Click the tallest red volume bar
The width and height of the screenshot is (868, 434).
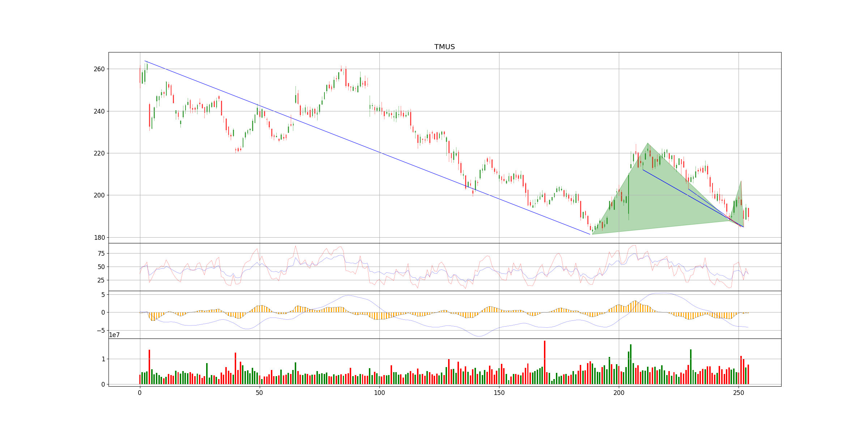click(x=544, y=362)
